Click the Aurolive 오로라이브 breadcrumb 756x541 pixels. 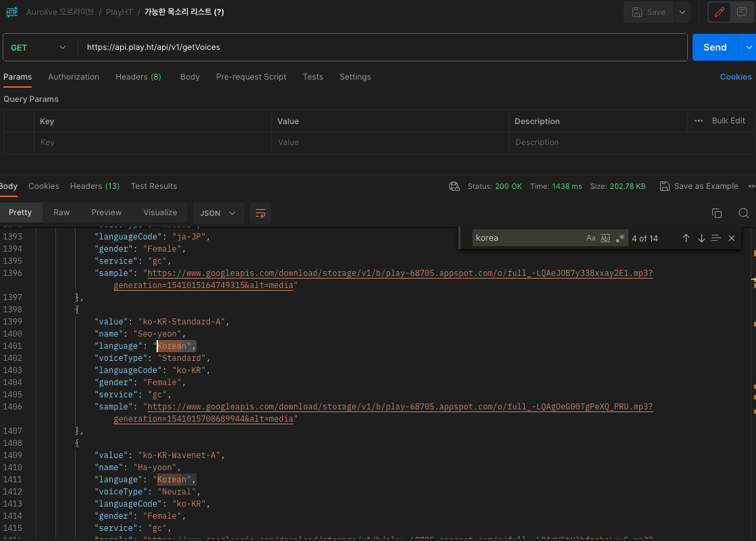click(x=60, y=12)
